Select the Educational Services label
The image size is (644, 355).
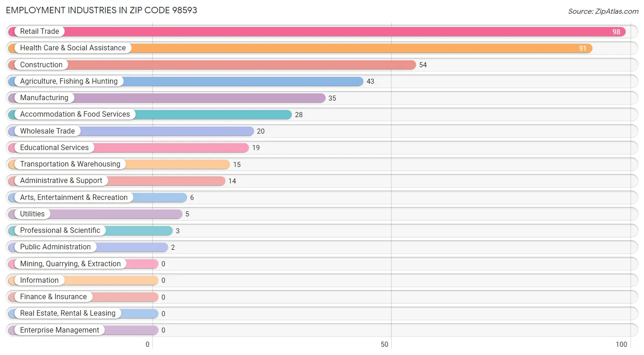point(55,148)
